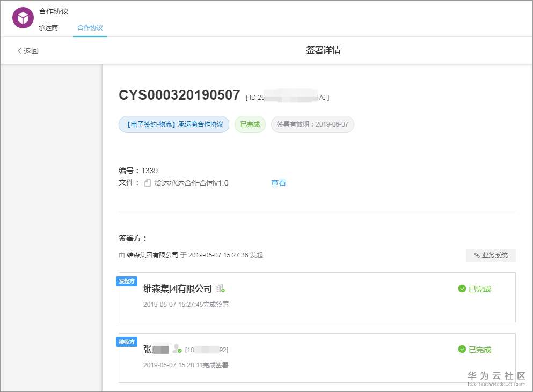The image size is (533, 392).
Task: Open the 承运商 tab
Action: pos(48,27)
